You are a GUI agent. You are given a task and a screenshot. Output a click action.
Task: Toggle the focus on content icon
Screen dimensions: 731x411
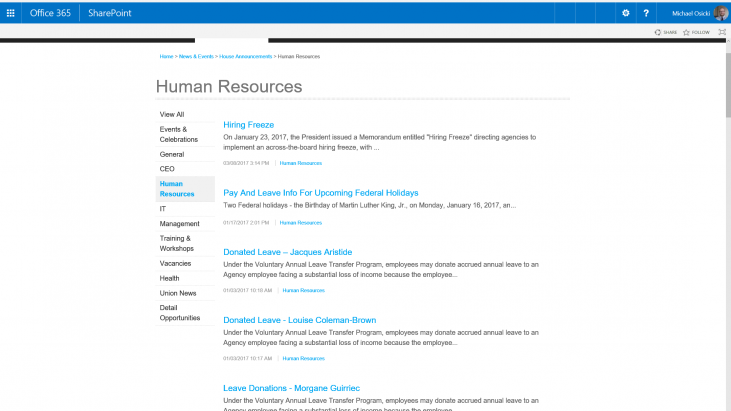pyautogui.click(x=722, y=32)
